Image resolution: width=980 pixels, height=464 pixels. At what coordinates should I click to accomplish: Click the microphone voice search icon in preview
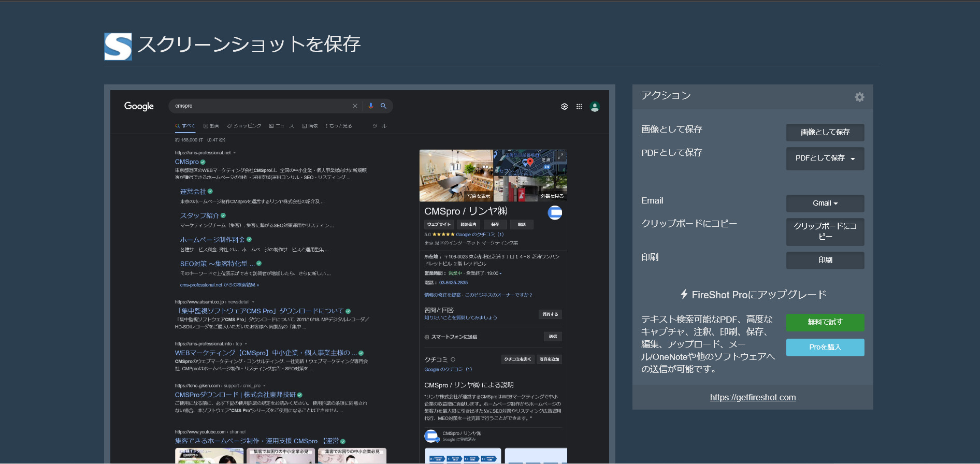click(x=370, y=106)
